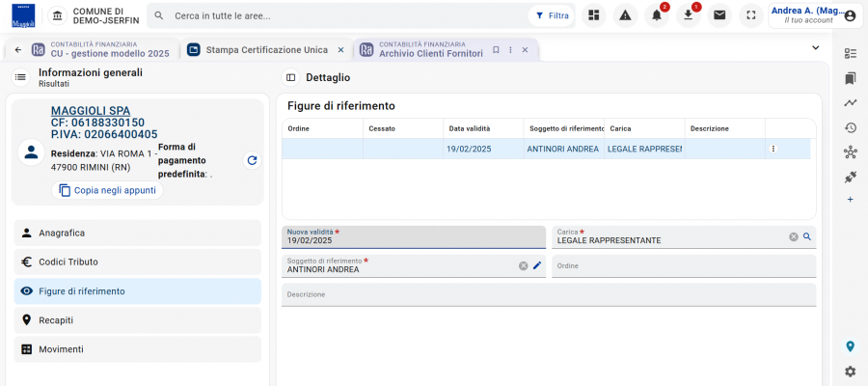Click the location pin sidebar icon
The image size is (868, 386).
[851, 346]
